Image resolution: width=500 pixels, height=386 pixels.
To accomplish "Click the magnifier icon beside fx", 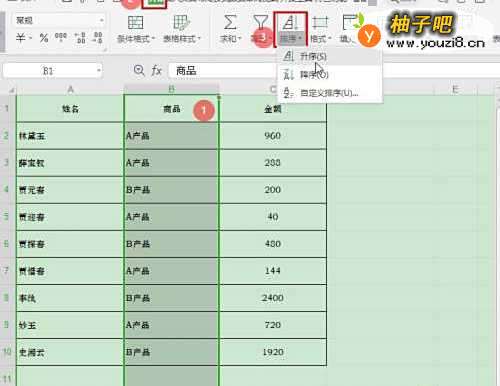I will pos(139,70).
